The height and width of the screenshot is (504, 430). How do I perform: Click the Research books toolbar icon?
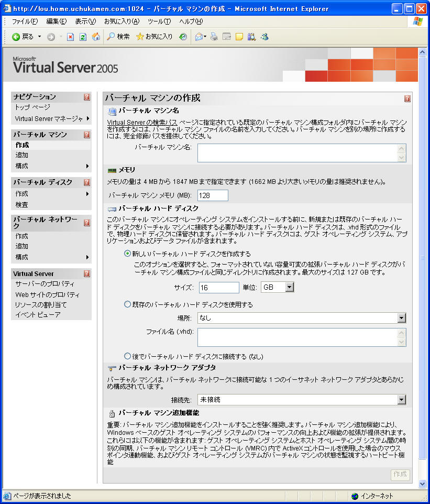(x=251, y=37)
